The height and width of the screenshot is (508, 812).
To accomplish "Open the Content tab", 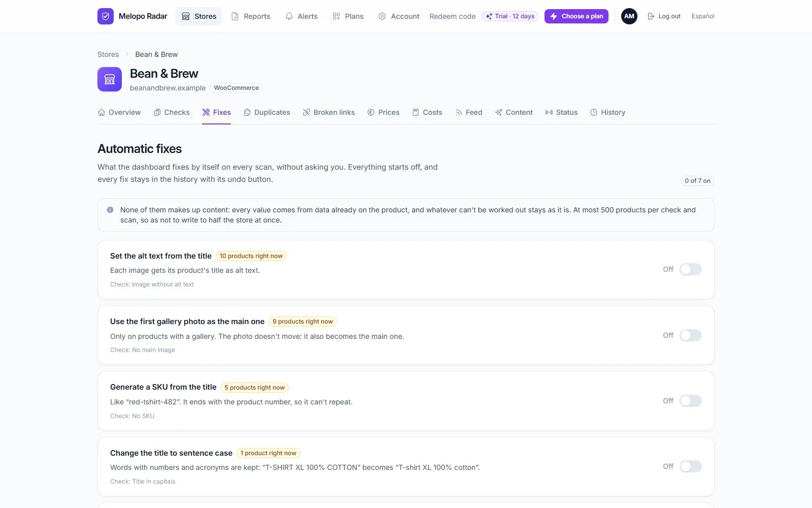I will (514, 112).
